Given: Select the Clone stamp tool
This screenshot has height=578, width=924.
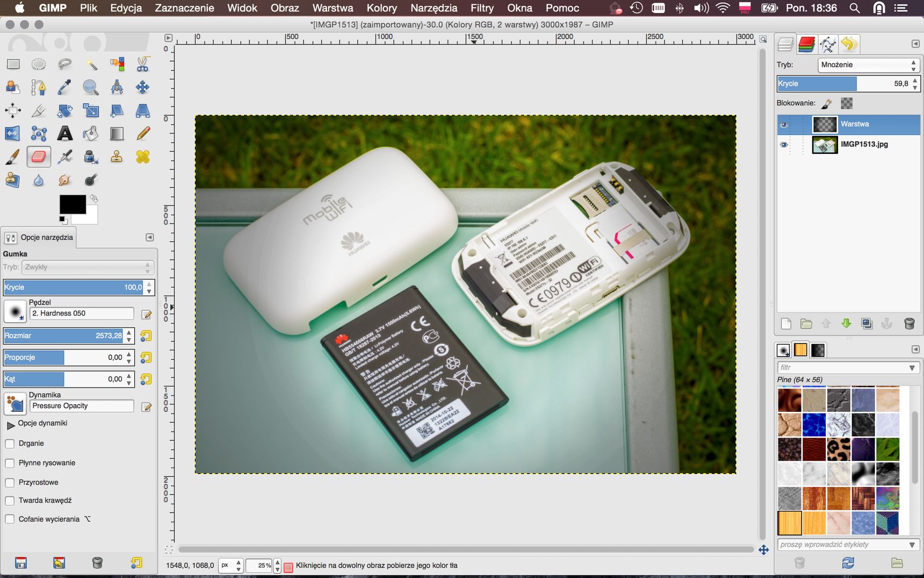Looking at the screenshot, I should (x=117, y=156).
